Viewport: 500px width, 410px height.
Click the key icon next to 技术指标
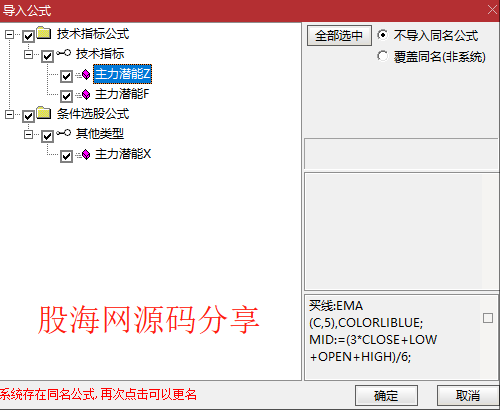(x=63, y=53)
